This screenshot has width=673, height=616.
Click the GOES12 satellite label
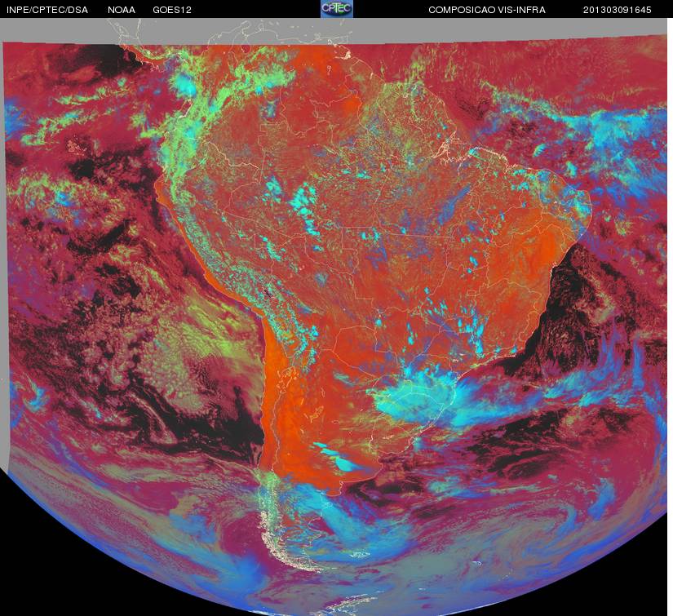point(172,10)
